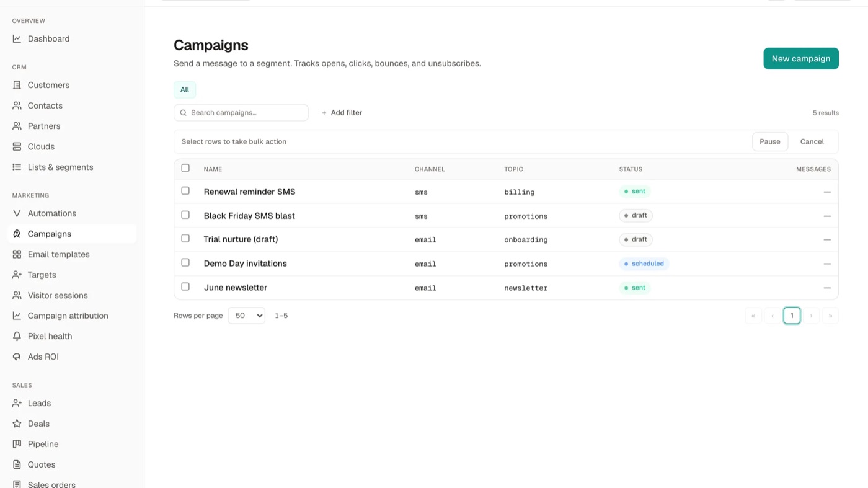Select the All filter tab
Viewport: 868px width, 488px height.
[x=185, y=90]
